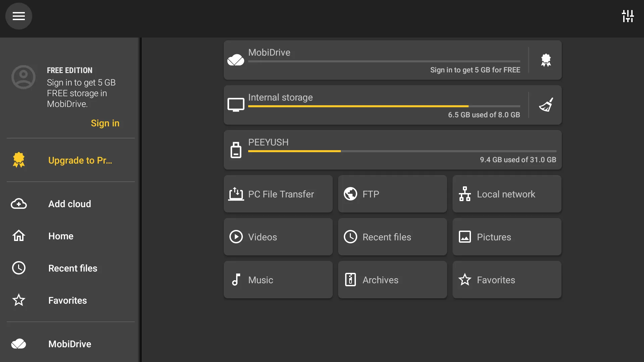
Task: Click the PC File Transfer icon
Action: (236, 194)
